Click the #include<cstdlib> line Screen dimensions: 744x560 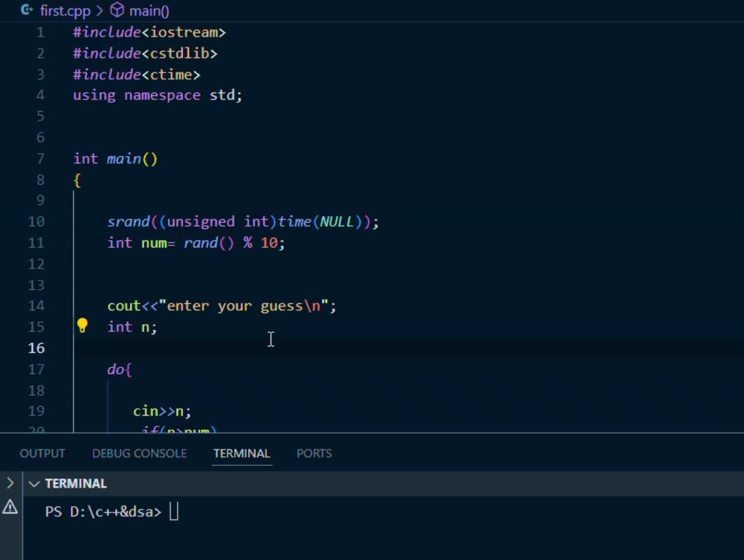pos(146,53)
